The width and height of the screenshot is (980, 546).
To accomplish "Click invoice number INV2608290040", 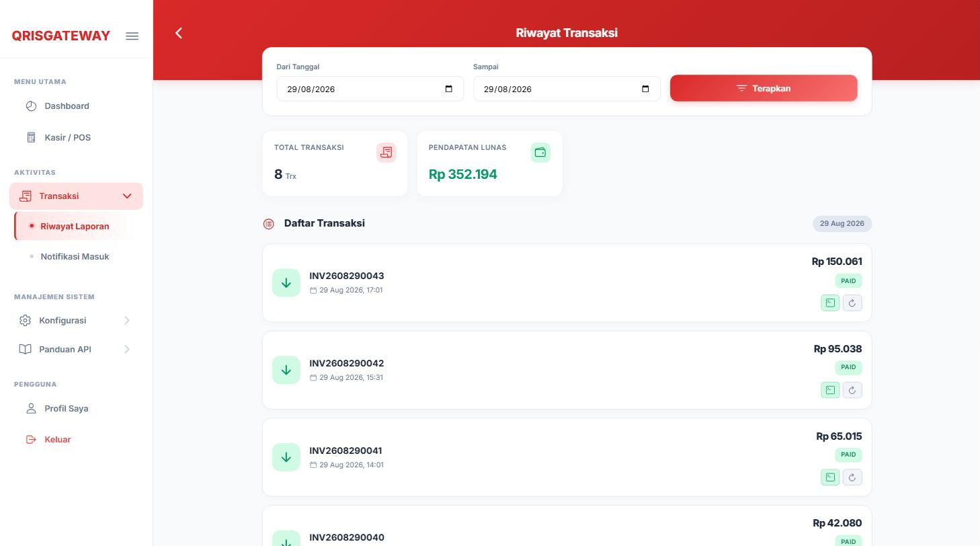I will (x=347, y=537).
